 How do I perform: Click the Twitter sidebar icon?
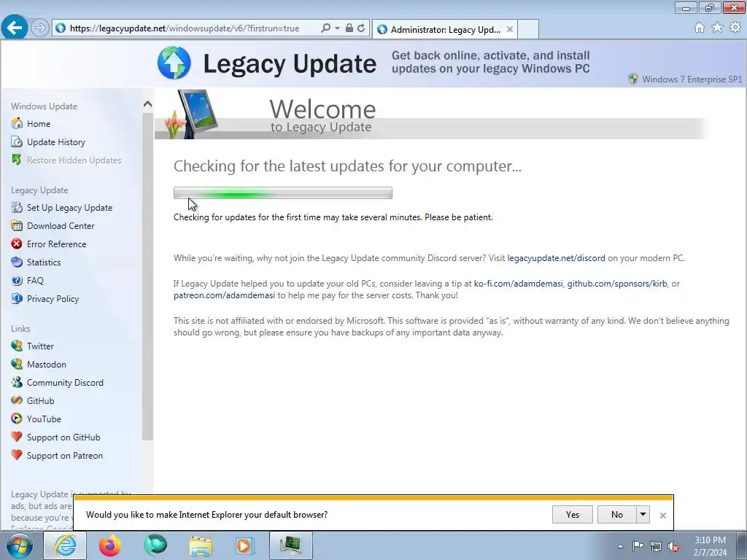tap(17, 346)
